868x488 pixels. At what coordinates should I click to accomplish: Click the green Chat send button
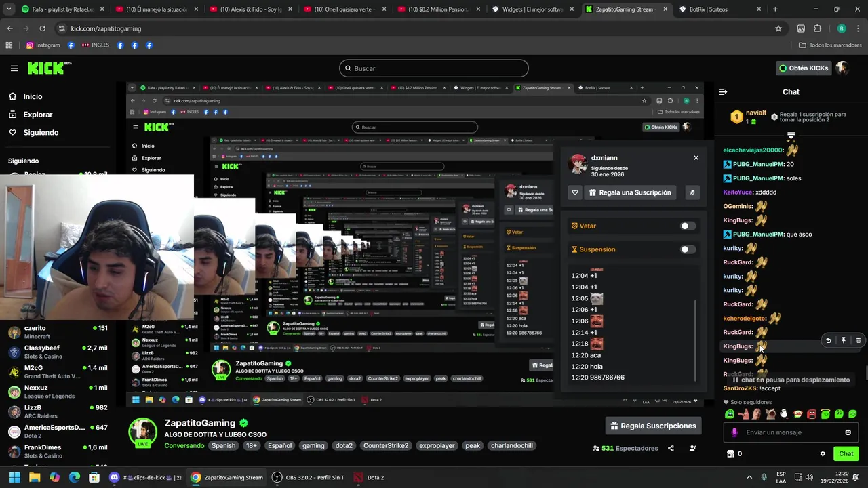pyautogui.click(x=846, y=453)
